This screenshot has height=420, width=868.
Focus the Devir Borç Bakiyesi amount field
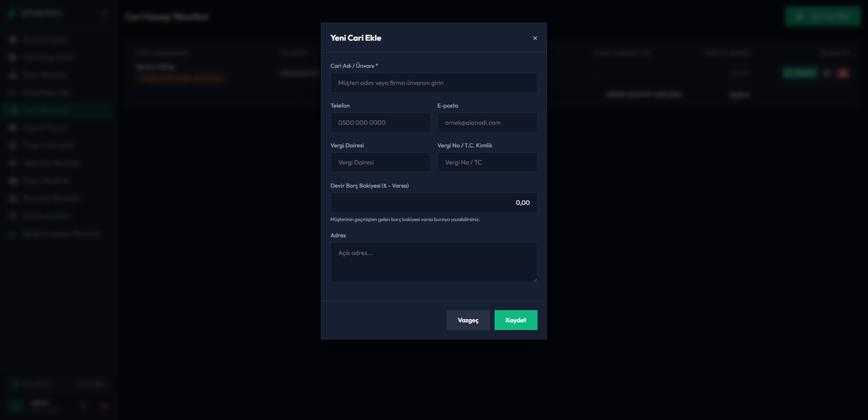point(434,203)
